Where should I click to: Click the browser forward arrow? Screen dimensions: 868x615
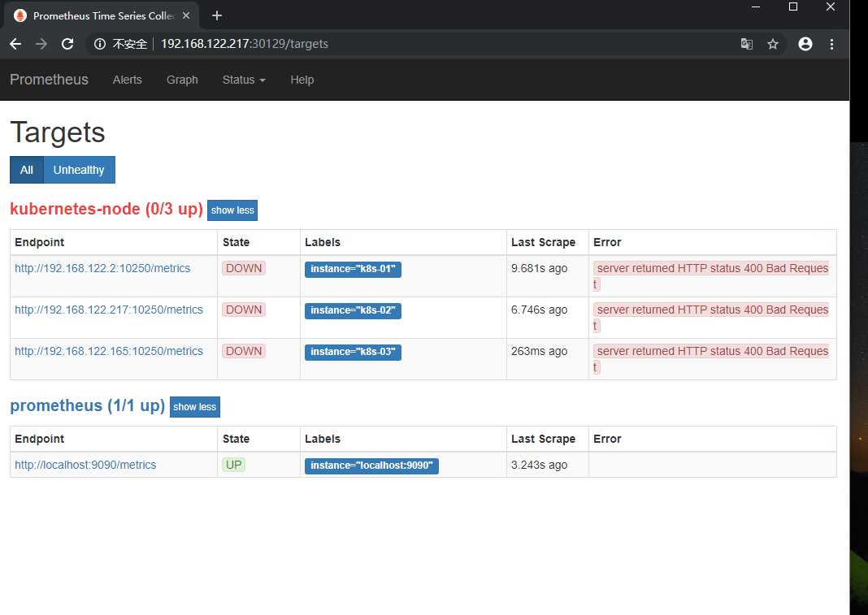click(41, 44)
